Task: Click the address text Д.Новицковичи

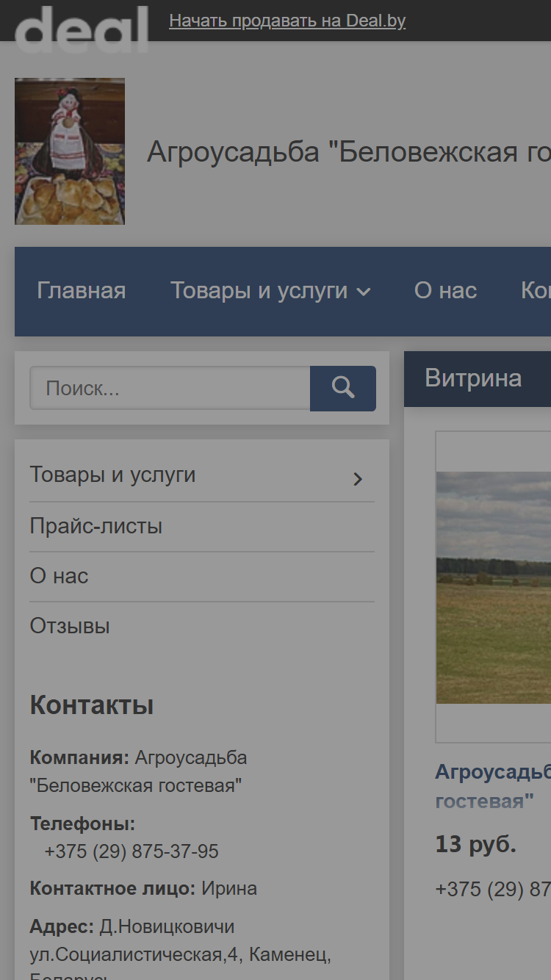Action: (x=168, y=927)
